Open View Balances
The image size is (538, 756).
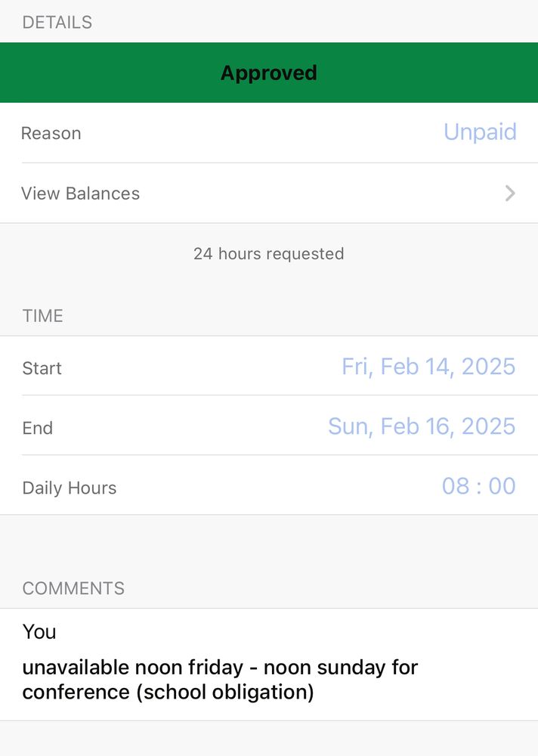(80, 194)
